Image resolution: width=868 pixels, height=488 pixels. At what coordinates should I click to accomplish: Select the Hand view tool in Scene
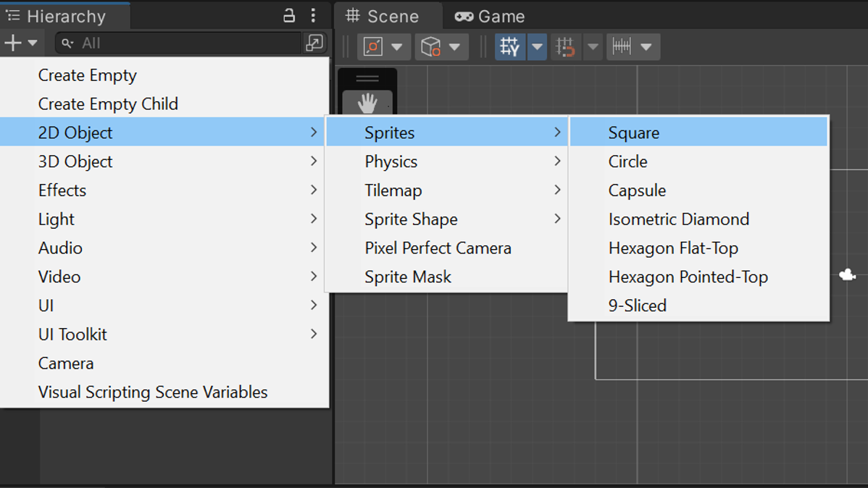(367, 104)
